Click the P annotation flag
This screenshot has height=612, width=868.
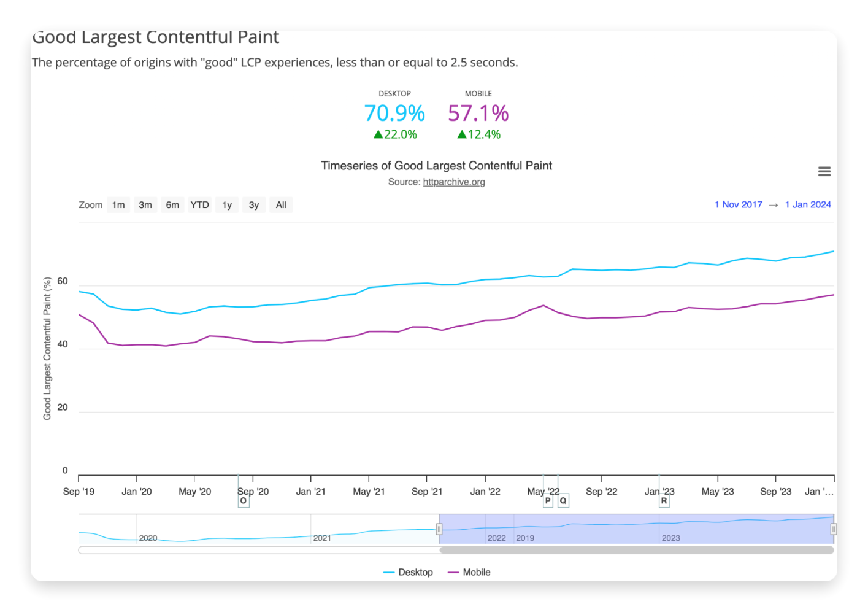548,501
